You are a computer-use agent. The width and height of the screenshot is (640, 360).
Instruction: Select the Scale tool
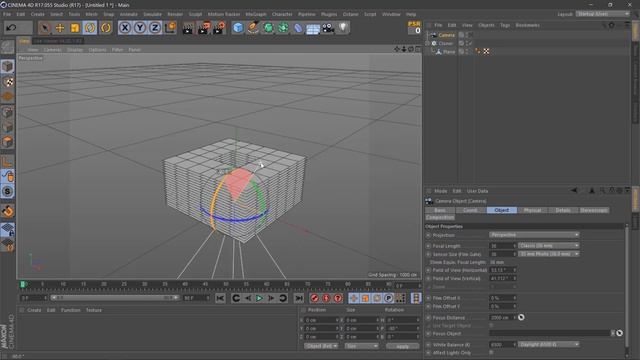pyautogui.click(x=75, y=28)
